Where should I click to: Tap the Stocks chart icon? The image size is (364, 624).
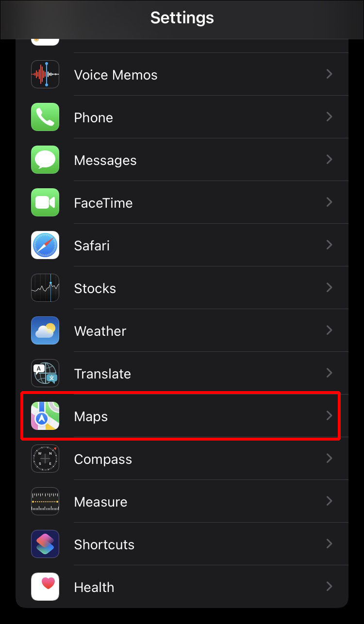coord(45,288)
